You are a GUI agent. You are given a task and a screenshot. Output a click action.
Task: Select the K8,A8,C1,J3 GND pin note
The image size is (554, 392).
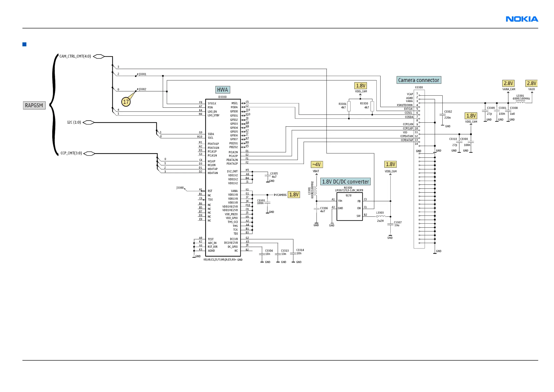[x=223, y=260]
